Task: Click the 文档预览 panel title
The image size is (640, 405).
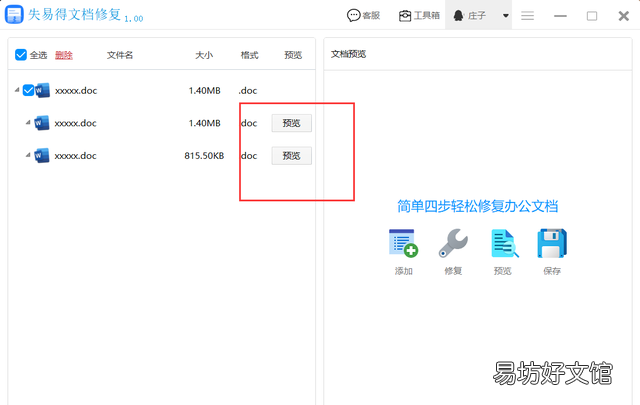Action: pos(348,54)
